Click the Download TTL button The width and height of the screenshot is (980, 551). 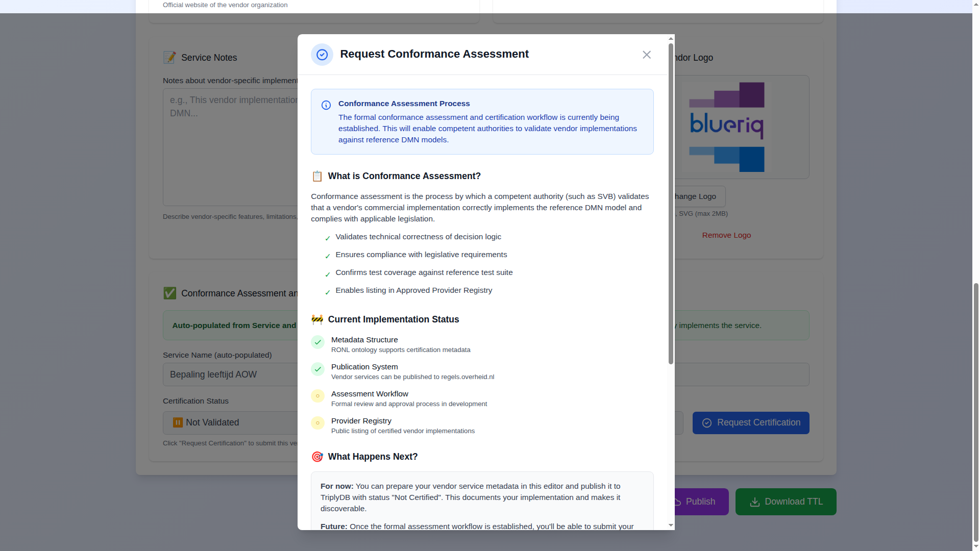click(x=786, y=502)
